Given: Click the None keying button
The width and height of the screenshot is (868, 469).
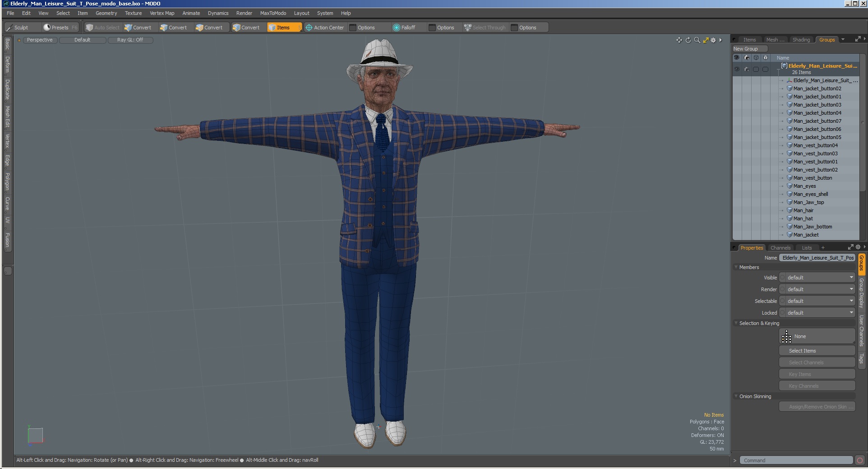Looking at the screenshot, I should 817,336.
